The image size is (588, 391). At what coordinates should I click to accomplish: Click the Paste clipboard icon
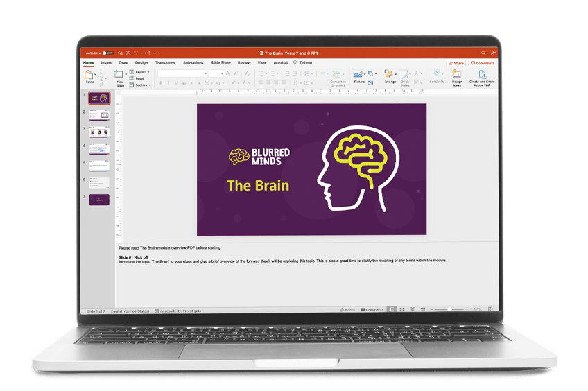coord(89,75)
